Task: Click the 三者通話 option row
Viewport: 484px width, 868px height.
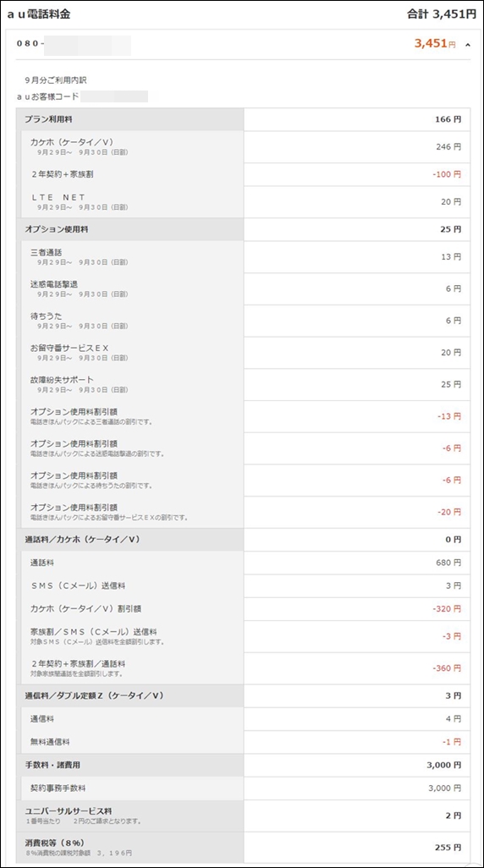Action: [x=243, y=257]
